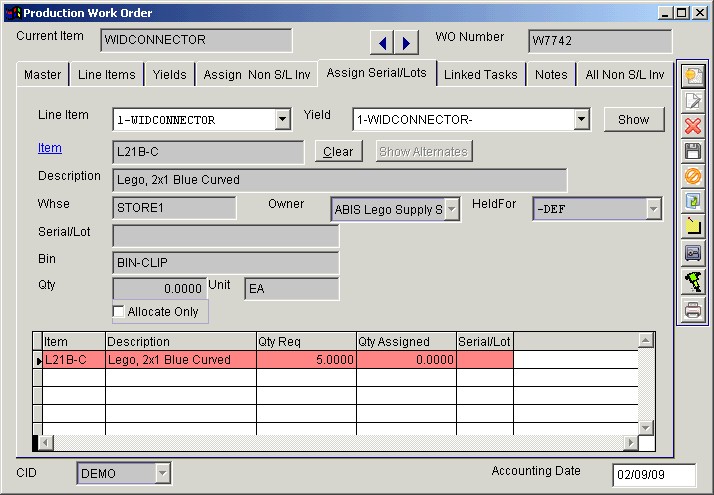Go to previous work order with left arrow

(382, 42)
